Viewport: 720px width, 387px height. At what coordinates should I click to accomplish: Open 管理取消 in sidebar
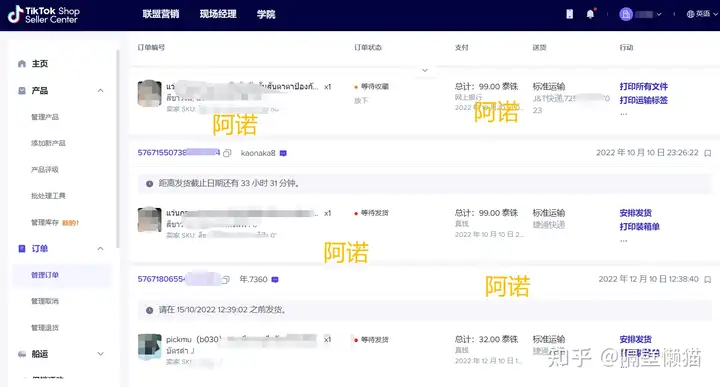(45, 301)
